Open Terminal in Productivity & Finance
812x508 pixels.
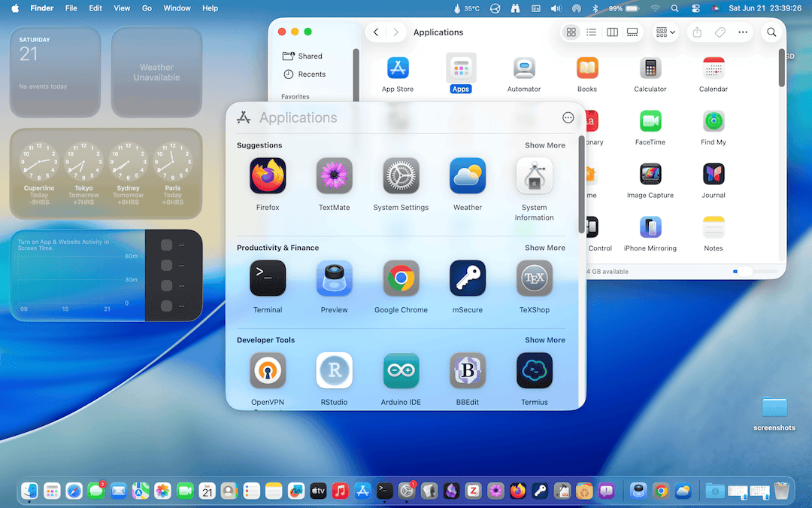point(268,279)
